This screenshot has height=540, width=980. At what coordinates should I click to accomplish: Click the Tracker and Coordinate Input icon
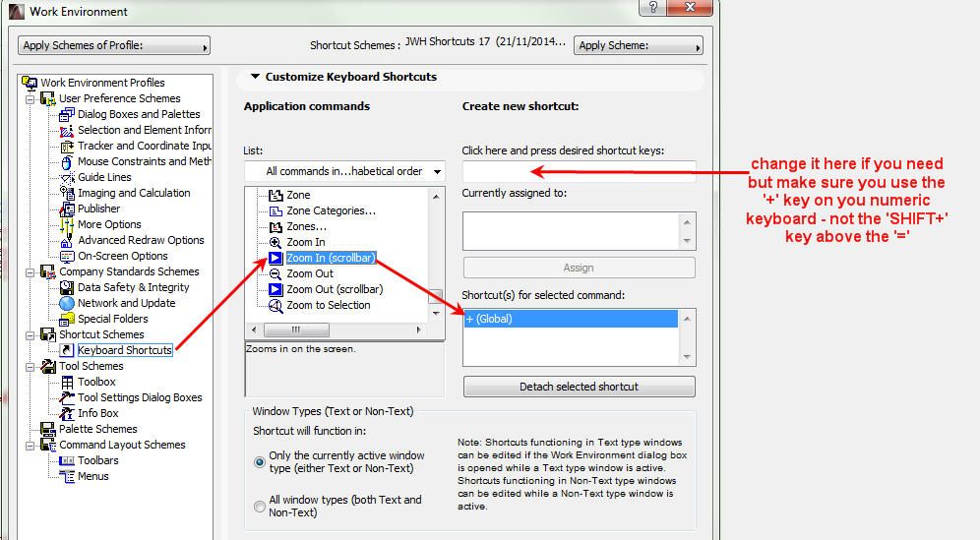tap(66, 146)
